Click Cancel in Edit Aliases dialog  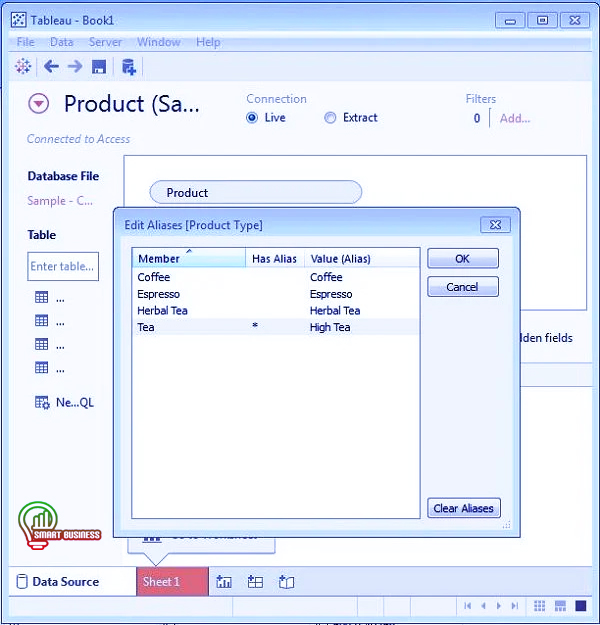(463, 287)
